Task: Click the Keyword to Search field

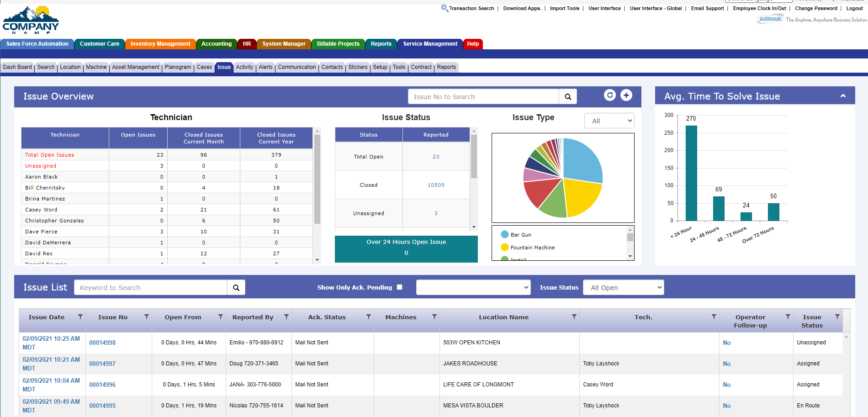Action: coord(150,288)
